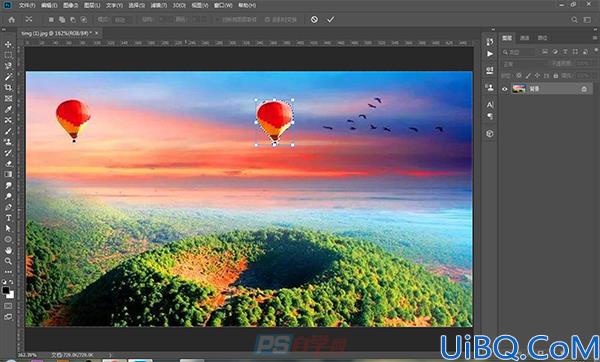Select the Eyedropper tool
The height and width of the screenshot is (362, 600).
pyautogui.click(x=8, y=109)
